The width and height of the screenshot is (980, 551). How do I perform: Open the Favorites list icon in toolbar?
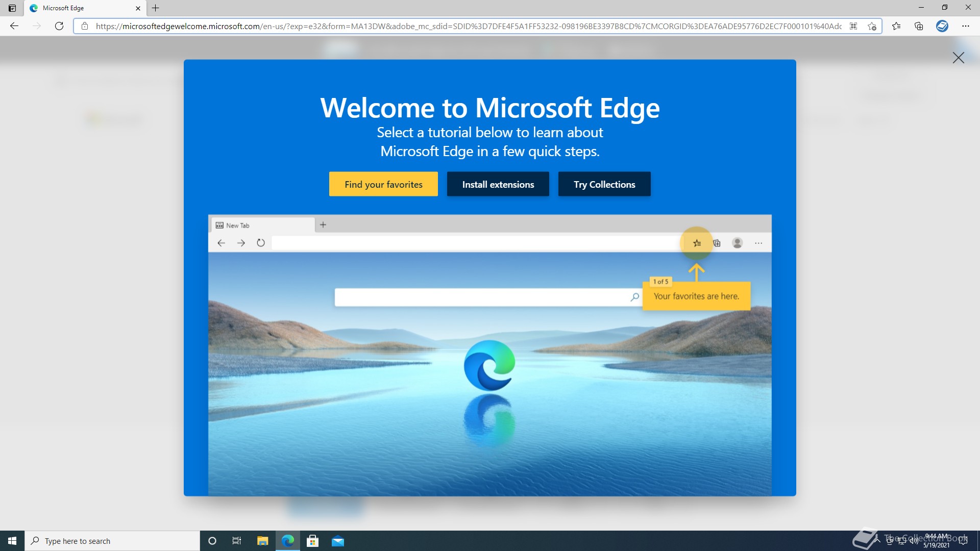(896, 26)
